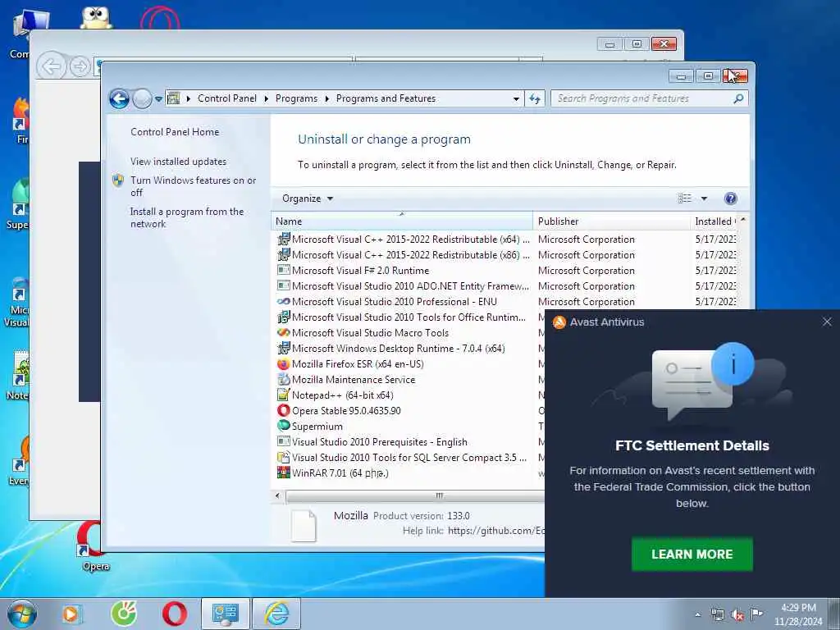Image resolution: width=840 pixels, height=630 pixels.
Task: Open the Windows Start menu
Action: click(x=22, y=614)
